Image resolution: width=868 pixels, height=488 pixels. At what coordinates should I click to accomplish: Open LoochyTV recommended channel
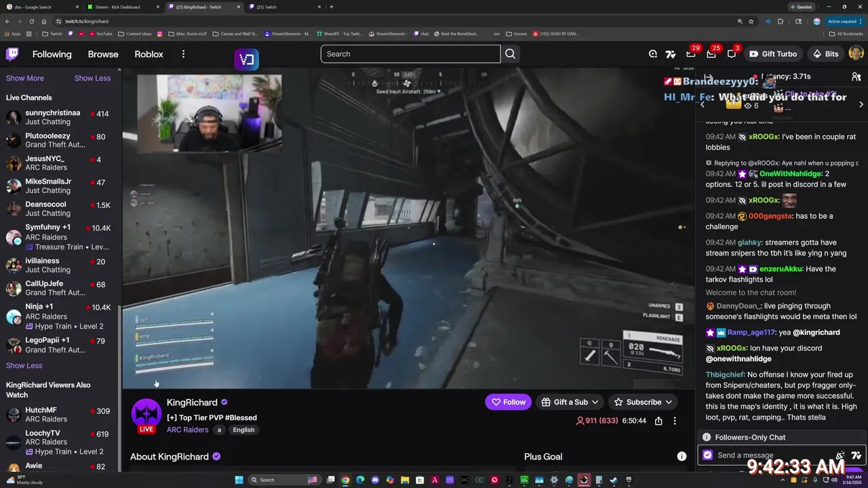click(60, 442)
